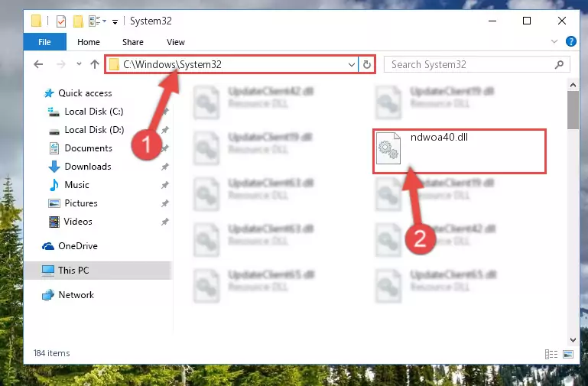Select OneDrive in navigation pane
This screenshot has height=386, width=588.
(x=78, y=246)
